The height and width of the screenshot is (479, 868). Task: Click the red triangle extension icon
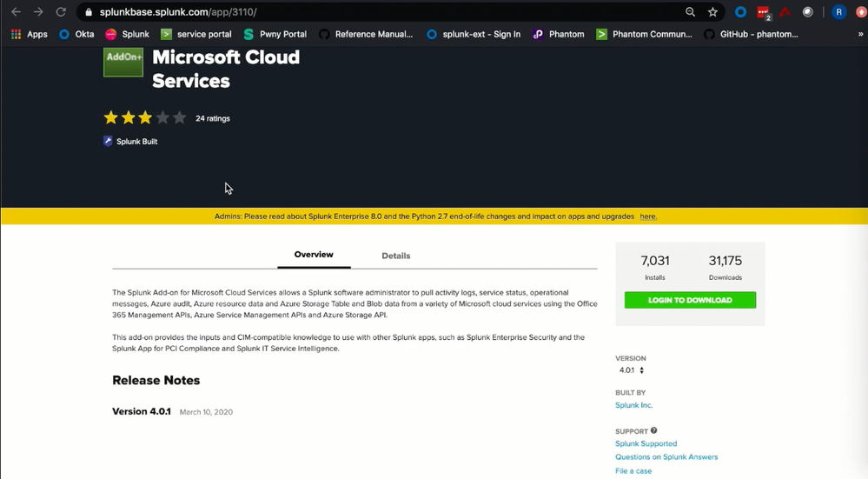(x=785, y=11)
